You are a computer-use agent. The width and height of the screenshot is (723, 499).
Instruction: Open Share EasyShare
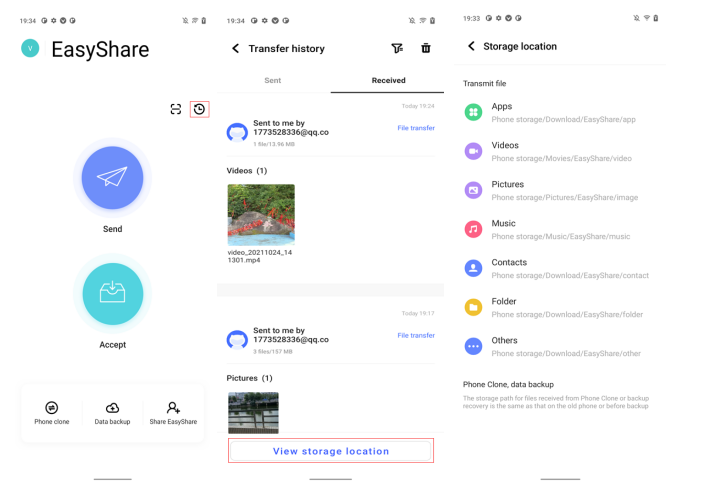(x=173, y=413)
